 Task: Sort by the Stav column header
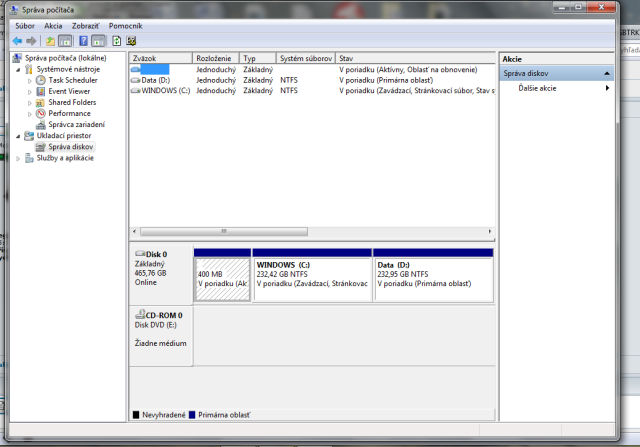(416, 58)
